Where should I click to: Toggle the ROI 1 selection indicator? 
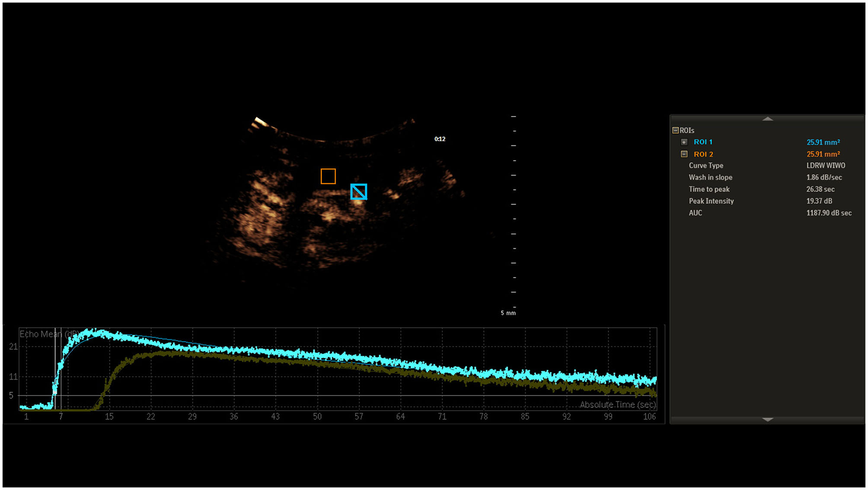(x=684, y=142)
